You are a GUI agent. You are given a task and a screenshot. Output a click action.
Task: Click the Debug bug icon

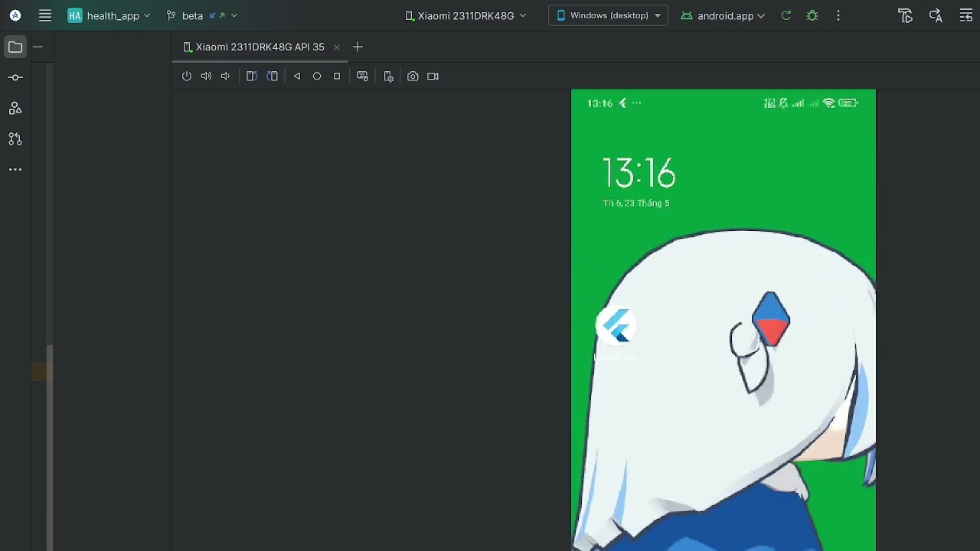click(x=812, y=15)
